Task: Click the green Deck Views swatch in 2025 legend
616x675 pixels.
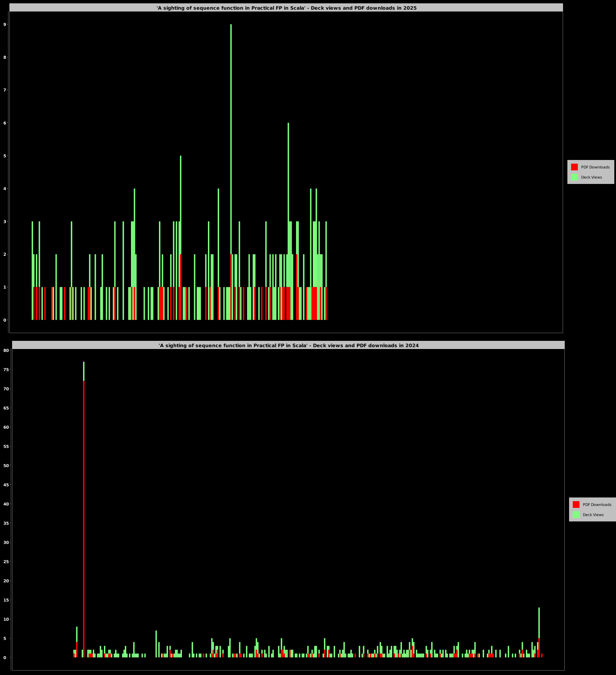Action: coord(574,177)
